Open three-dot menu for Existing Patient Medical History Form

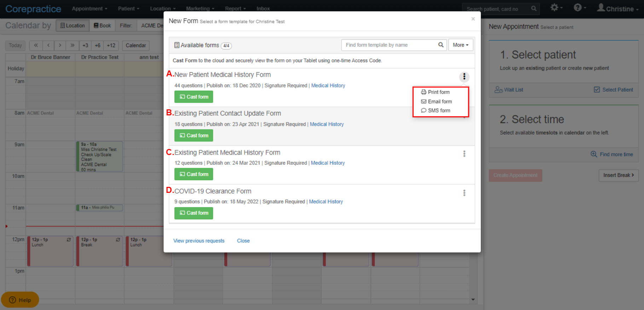tap(464, 154)
